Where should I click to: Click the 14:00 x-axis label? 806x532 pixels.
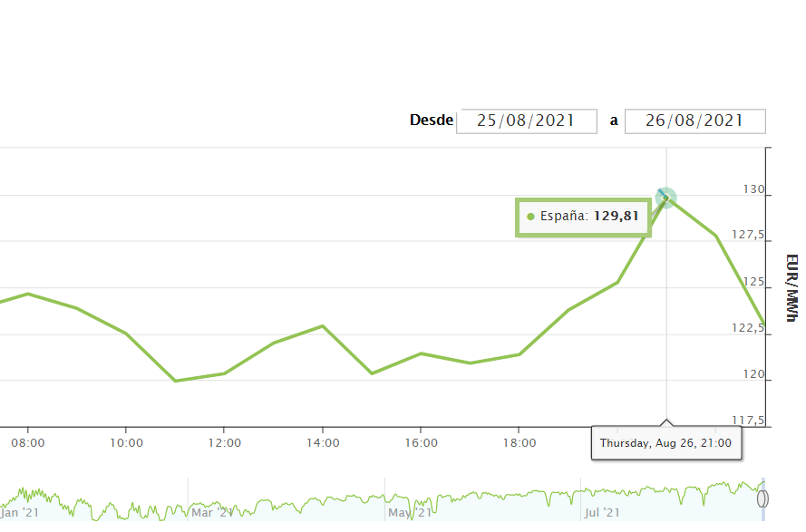point(323,443)
